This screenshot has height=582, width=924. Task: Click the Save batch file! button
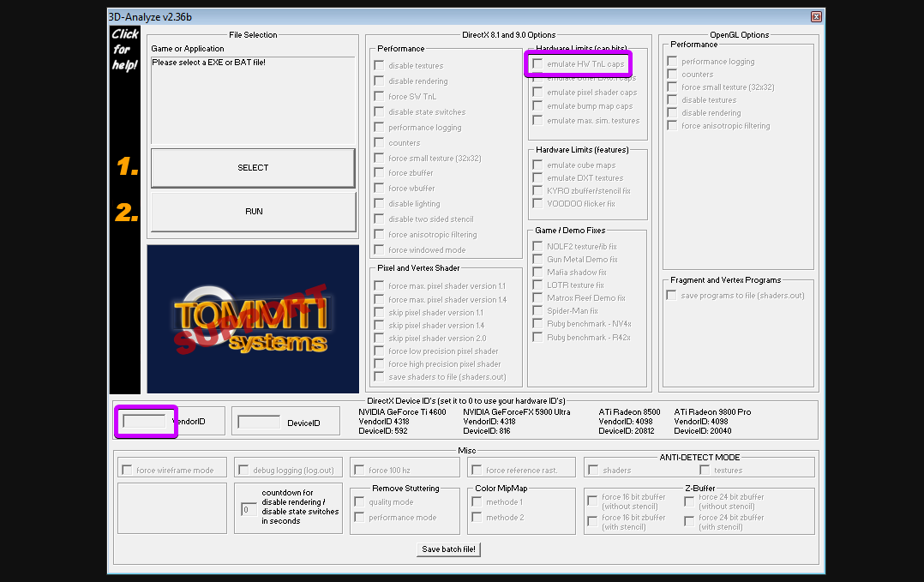tap(448, 549)
